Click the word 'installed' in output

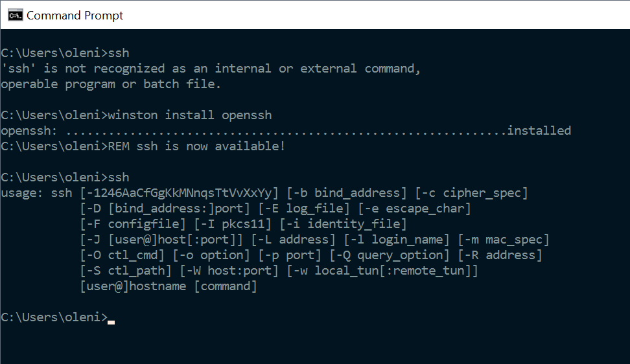(x=539, y=130)
